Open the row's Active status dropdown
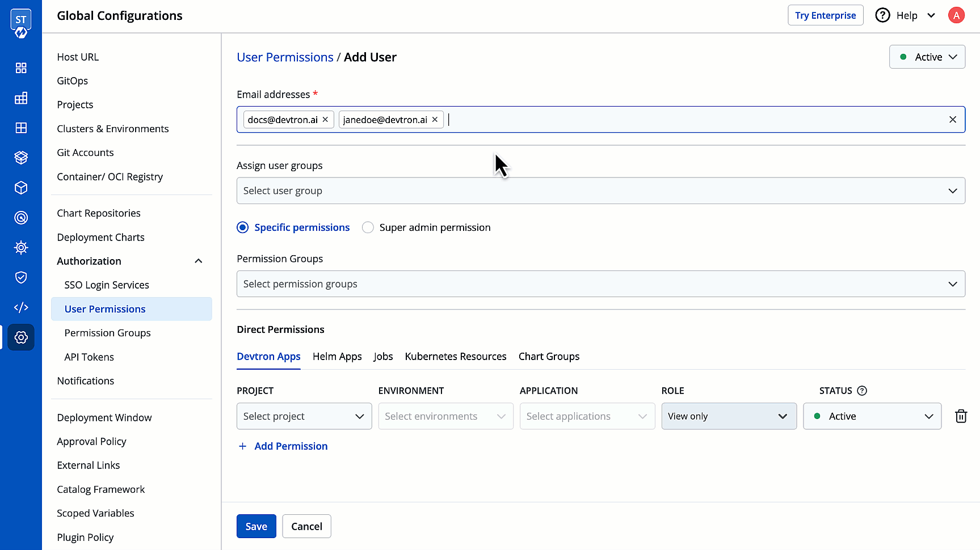Viewport: 980px width, 550px height. click(x=872, y=416)
